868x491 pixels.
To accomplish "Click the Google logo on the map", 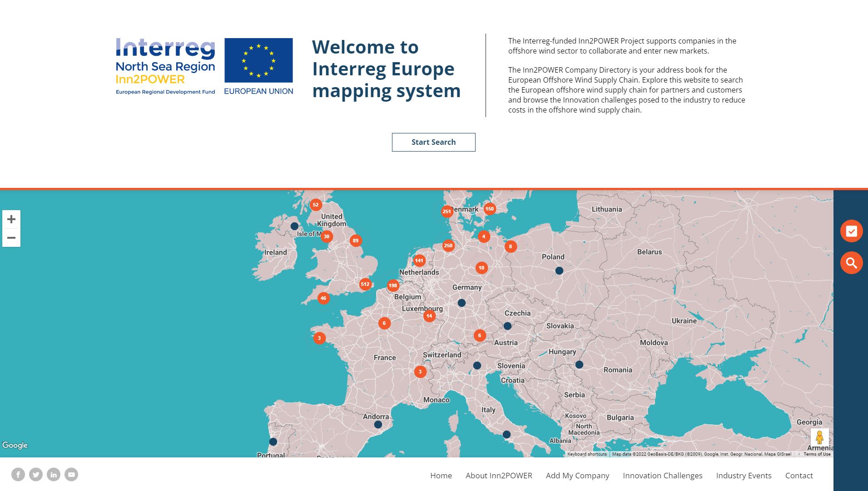I will [x=15, y=445].
